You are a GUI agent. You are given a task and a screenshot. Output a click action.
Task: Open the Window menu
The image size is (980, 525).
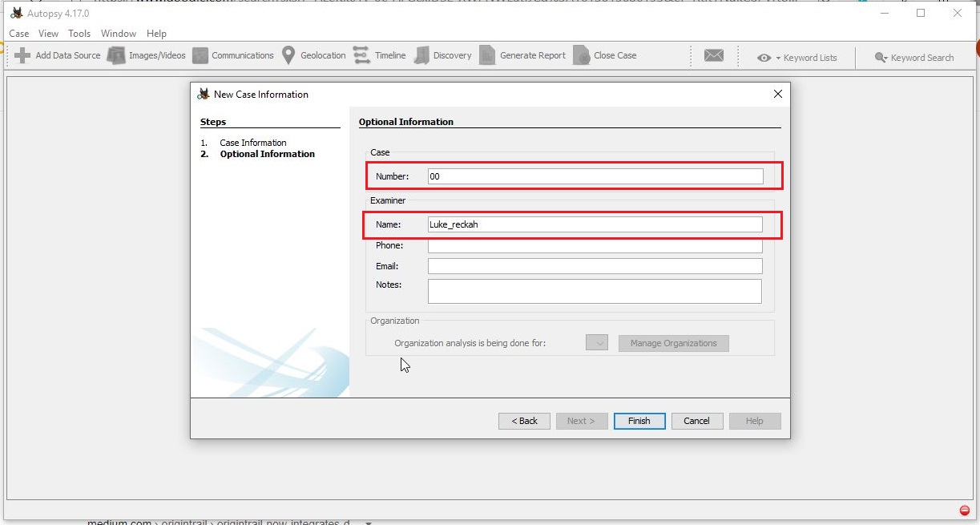[119, 34]
